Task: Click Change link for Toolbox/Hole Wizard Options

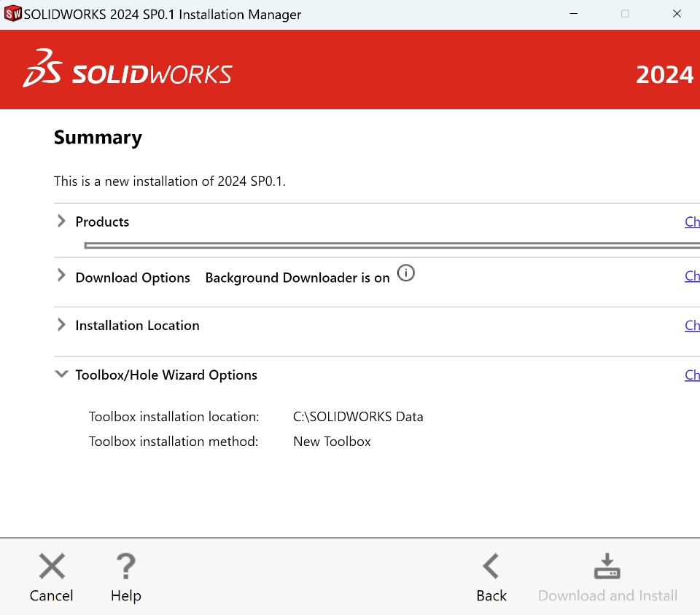Action: (x=692, y=375)
